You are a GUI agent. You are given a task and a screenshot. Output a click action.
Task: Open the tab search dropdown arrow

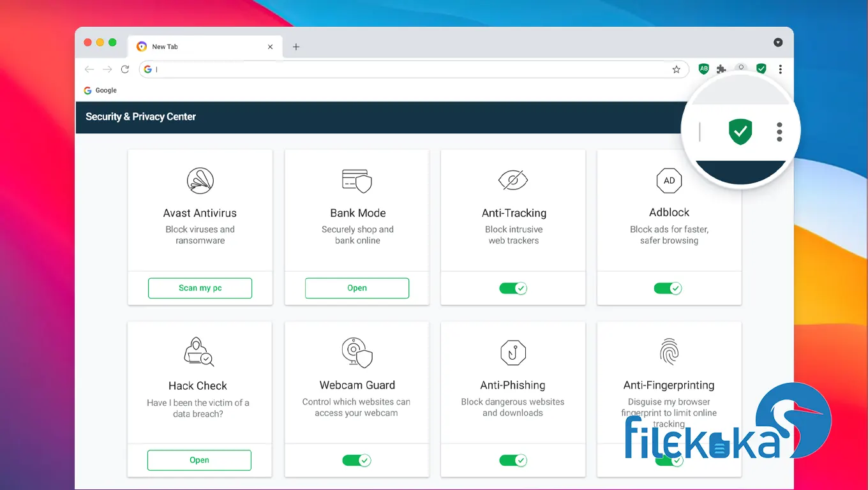pos(778,42)
